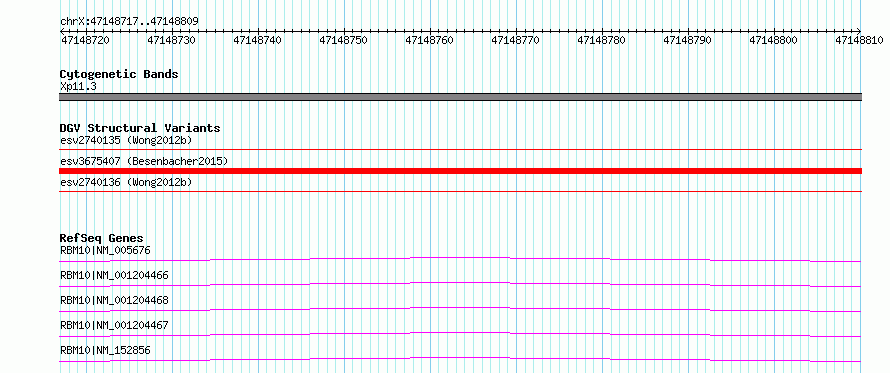Click ruler position 47148760
The image size is (890, 373).
click(429, 40)
